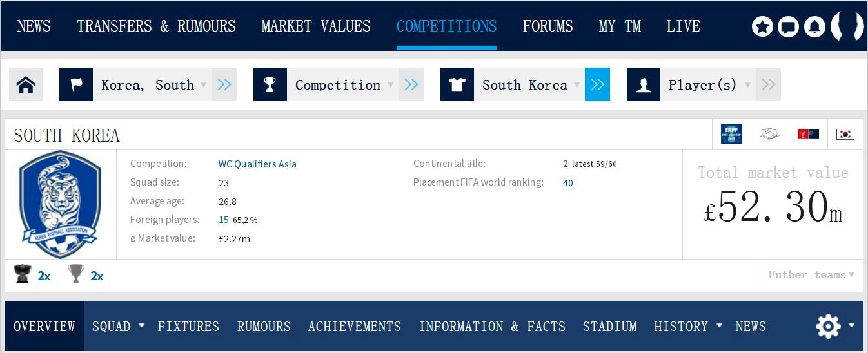Screen dimensions: 868x353
Task: Switch to ACHIEVEMENTS tab
Action: (355, 326)
